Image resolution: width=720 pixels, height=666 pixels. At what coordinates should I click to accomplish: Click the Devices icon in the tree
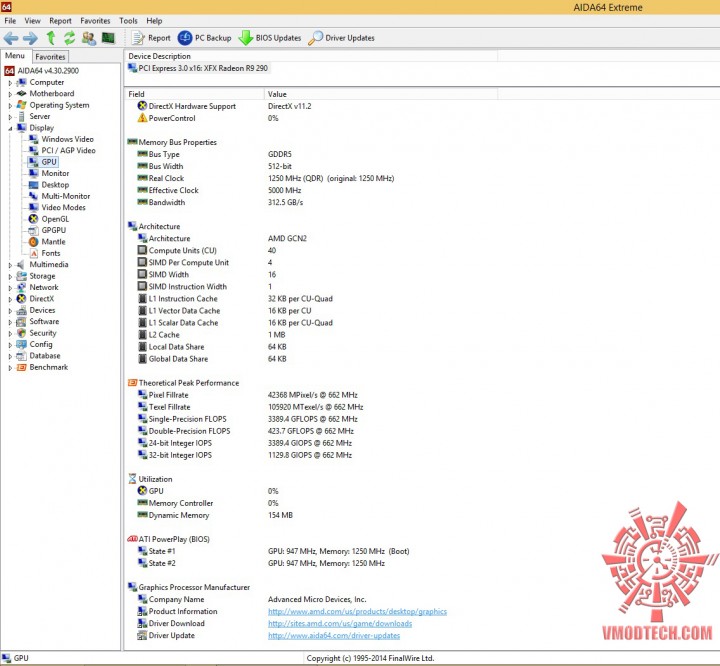[21, 310]
